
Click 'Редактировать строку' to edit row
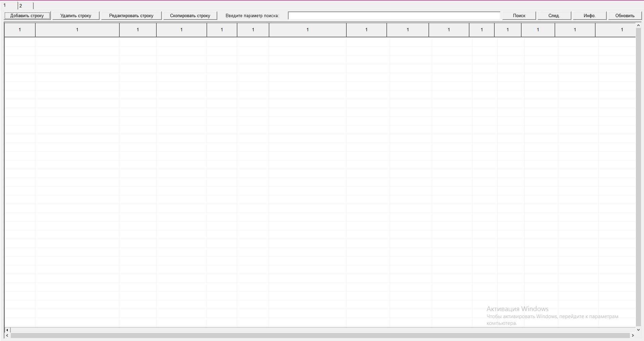[x=131, y=15]
